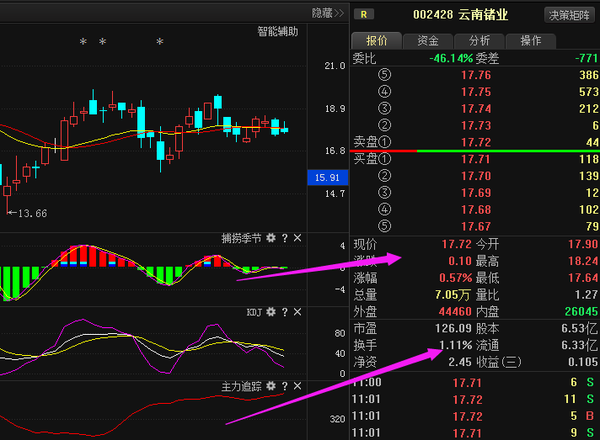
Task: Click help question mark for KDJ indicator
Action: click(284, 312)
